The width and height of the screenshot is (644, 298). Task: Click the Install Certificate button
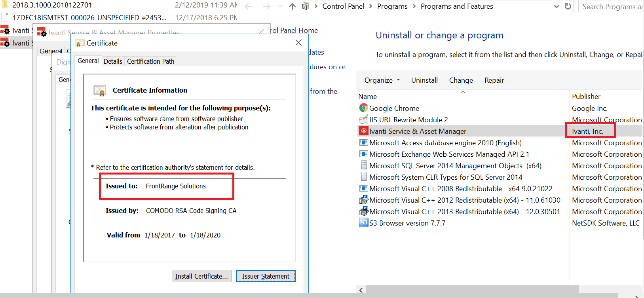(x=201, y=276)
